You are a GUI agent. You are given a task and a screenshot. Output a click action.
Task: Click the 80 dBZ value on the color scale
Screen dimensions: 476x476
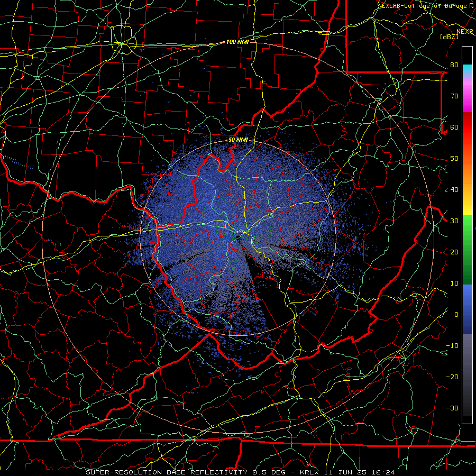coord(454,65)
